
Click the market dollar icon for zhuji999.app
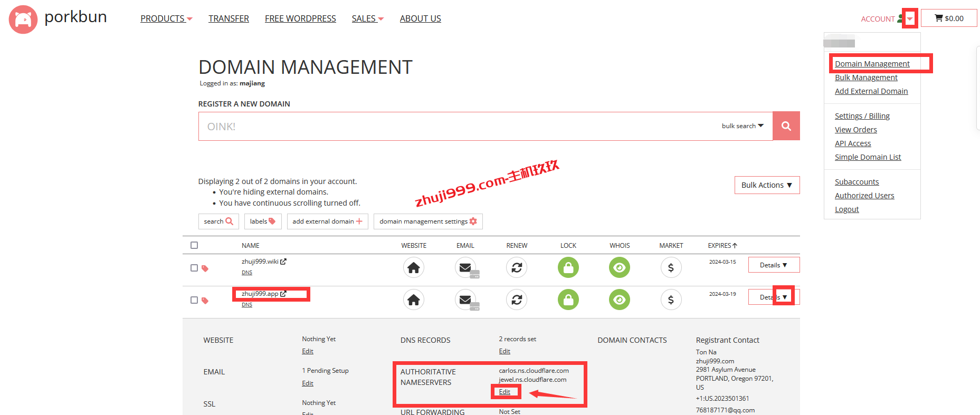671,300
